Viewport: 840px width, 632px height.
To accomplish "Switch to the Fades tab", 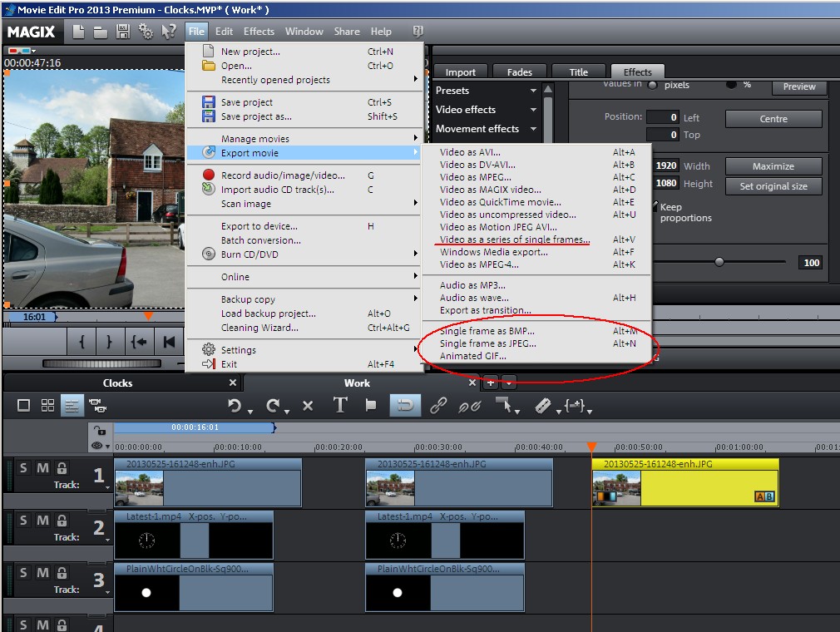I will tap(520, 72).
